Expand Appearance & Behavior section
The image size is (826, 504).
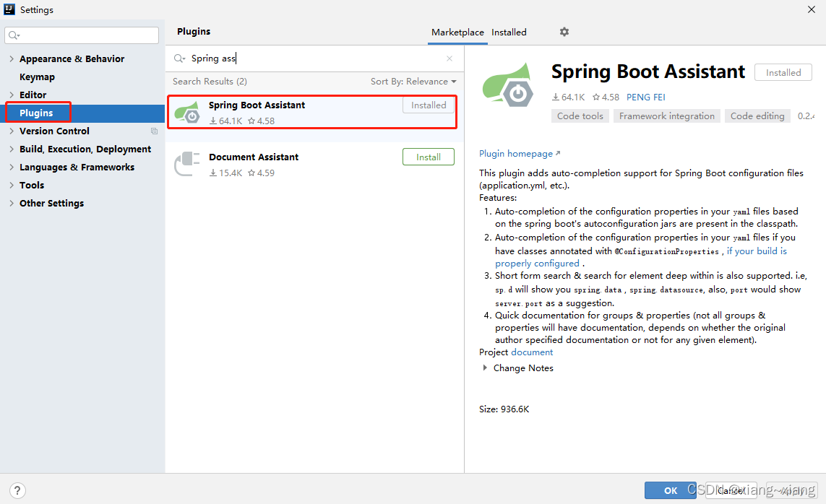pyautogui.click(x=12, y=59)
